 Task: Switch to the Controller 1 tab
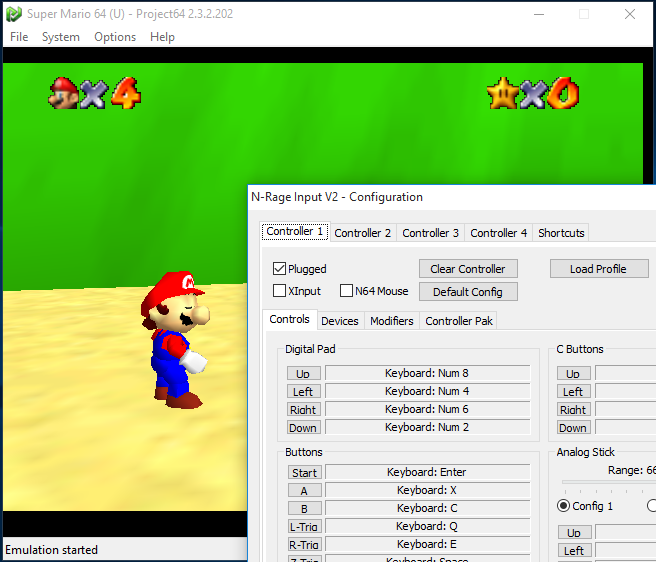click(x=295, y=231)
